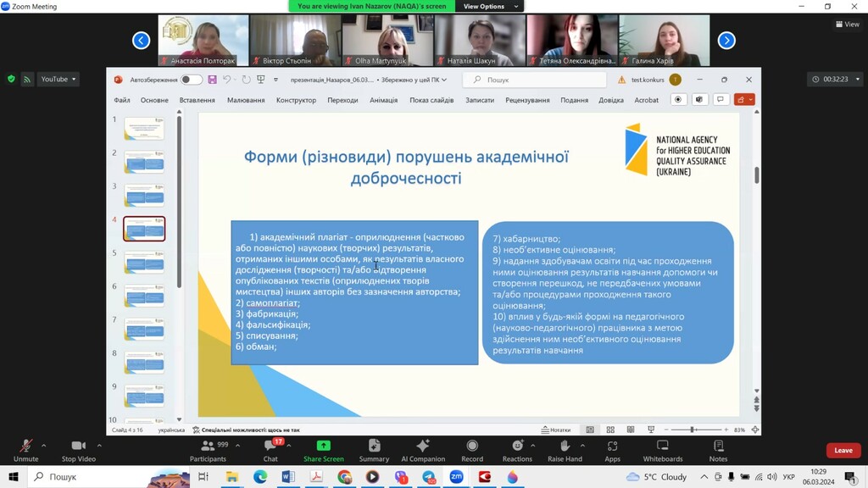Select slide 5 thumbnail in the panel
Viewport: 868px width, 488px height.
pyautogui.click(x=144, y=262)
